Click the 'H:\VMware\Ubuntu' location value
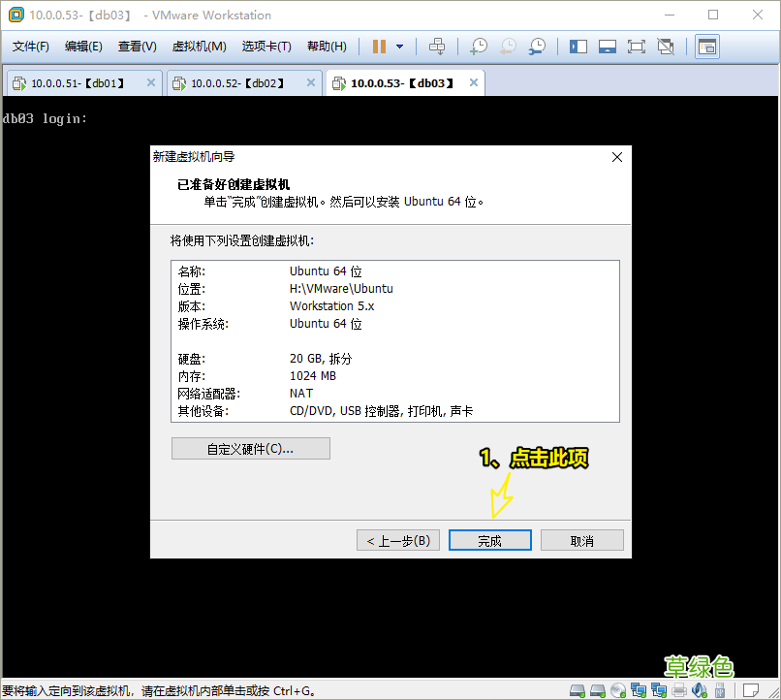Viewport: 781px width, 700px height. pyautogui.click(x=341, y=289)
